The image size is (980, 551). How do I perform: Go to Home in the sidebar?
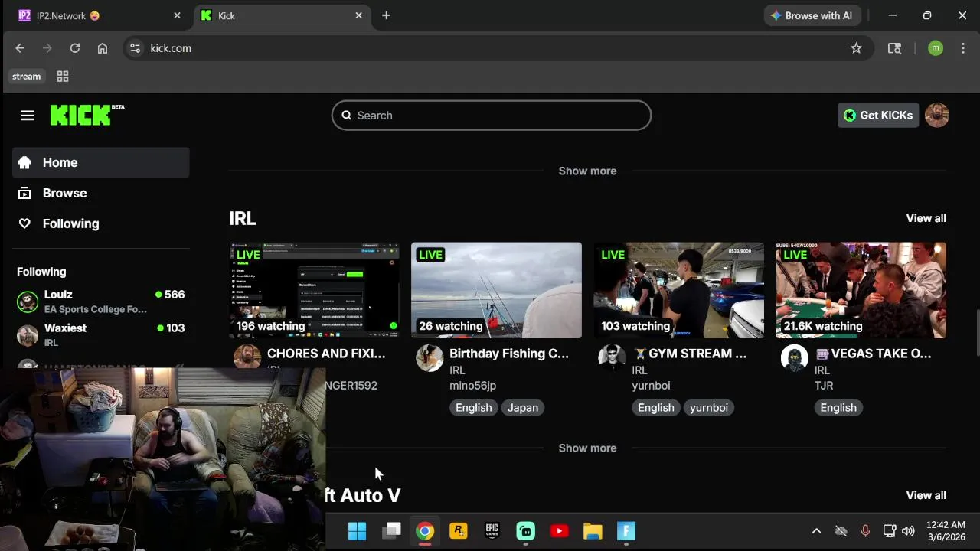point(100,162)
